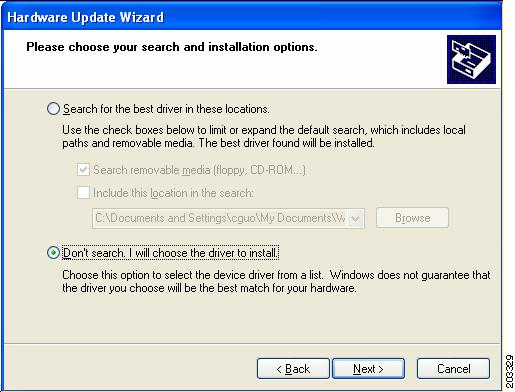Go to the previous step with Back

[293, 369]
